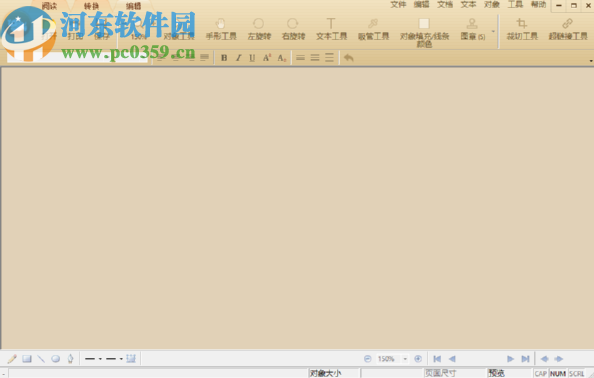Open the 文档 menu
This screenshot has height=378, width=594.
pyautogui.click(x=445, y=5)
